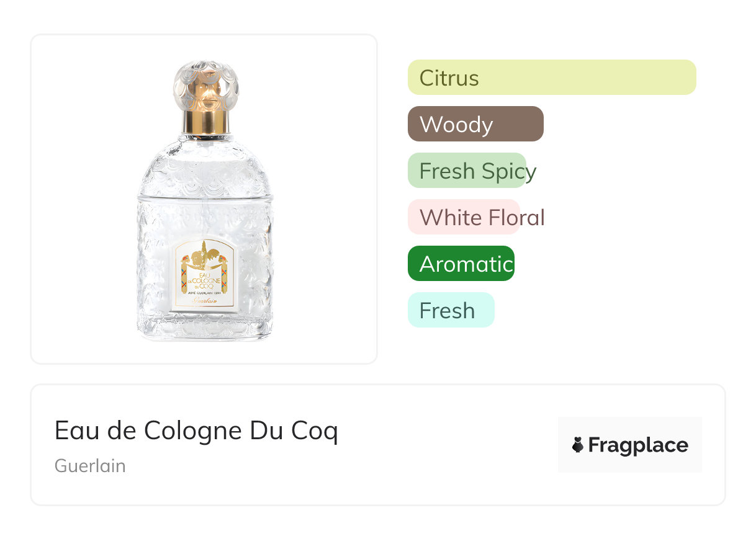
Task: Pick the White Floral accord bar
Action: pyautogui.click(x=463, y=217)
